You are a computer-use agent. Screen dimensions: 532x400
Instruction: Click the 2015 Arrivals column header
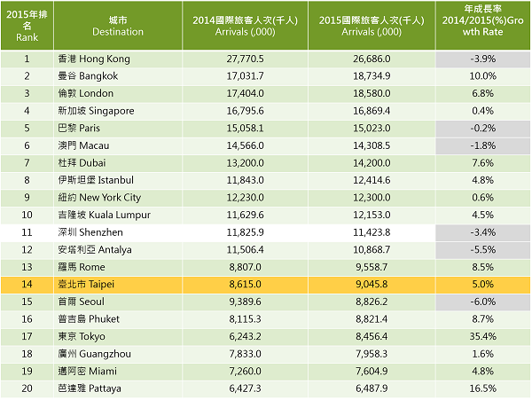pyautogui.click(x=372, y=26)
